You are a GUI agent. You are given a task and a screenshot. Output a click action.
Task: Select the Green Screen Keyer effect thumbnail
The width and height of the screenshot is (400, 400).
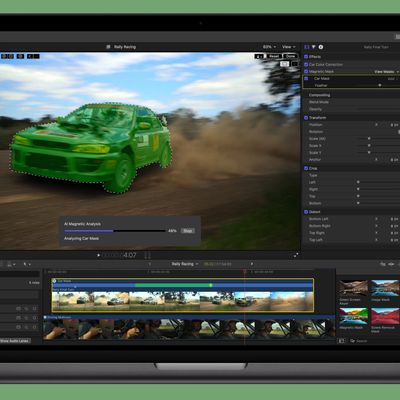click(x=354, y=288)
